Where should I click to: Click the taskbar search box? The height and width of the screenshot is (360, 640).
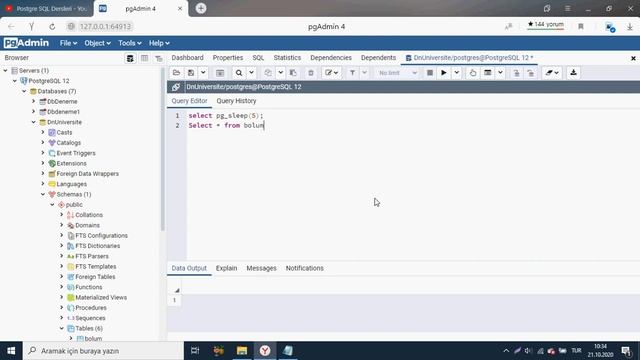pyautogui.click(x=103, y=351)
